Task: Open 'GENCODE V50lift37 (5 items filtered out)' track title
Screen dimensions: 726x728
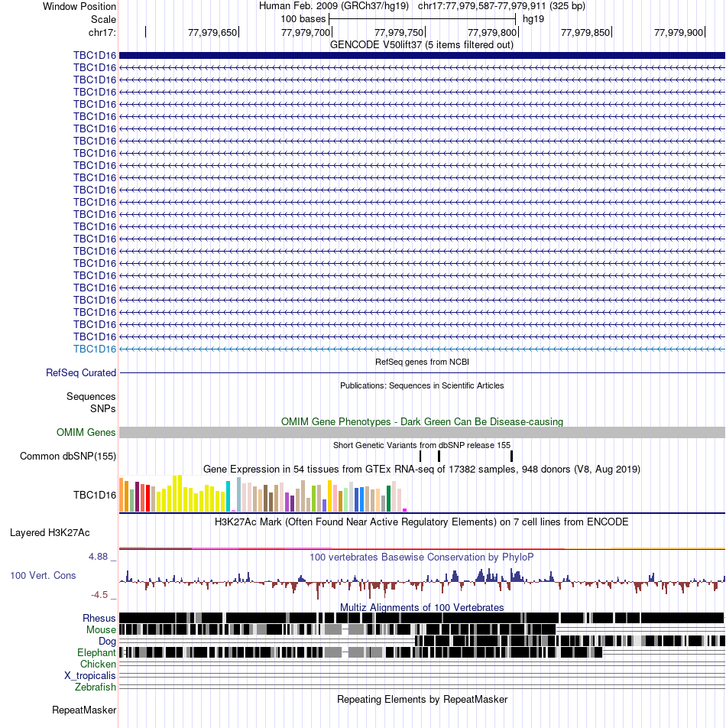Action: tap(422, 44)
